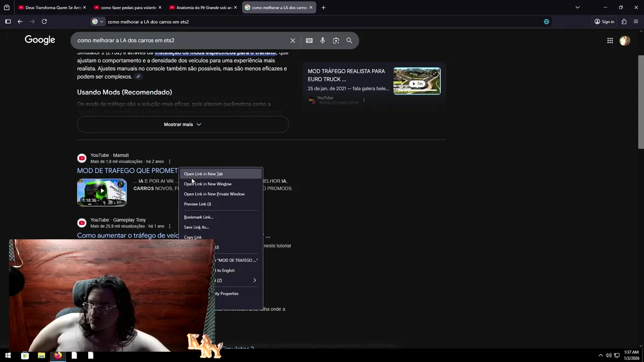List all tabs with the dropdown arrow
644x362 pixels.
pyautogui.click(x=578, y=8)
